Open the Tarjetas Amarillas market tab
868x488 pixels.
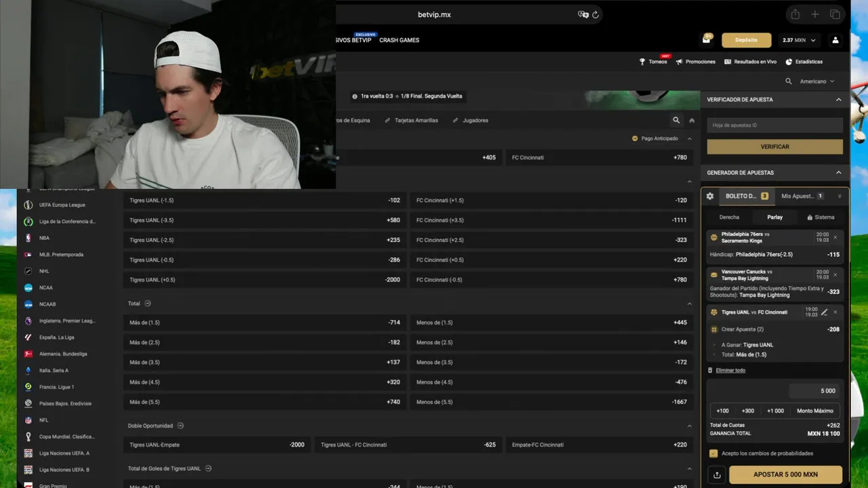411,120
